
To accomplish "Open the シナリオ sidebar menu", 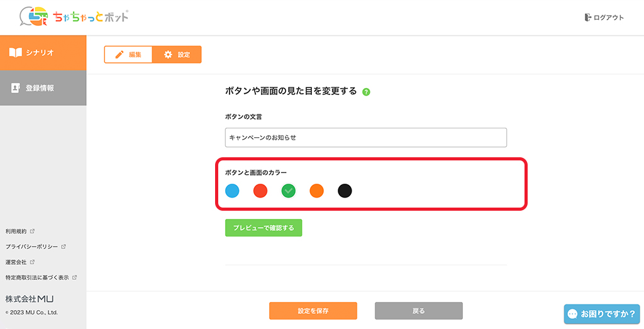I will click(x=43, y=52).
